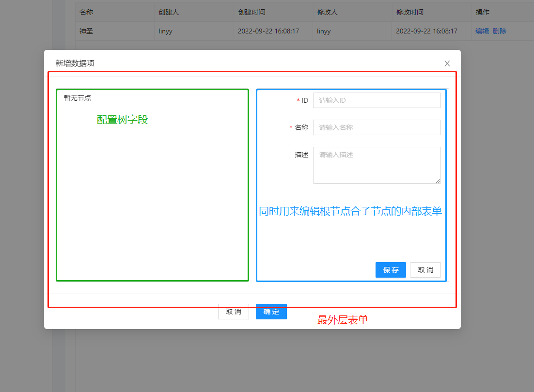Select the 神圣 table row cell
The image size is (534, 392).
click(86, 31)
